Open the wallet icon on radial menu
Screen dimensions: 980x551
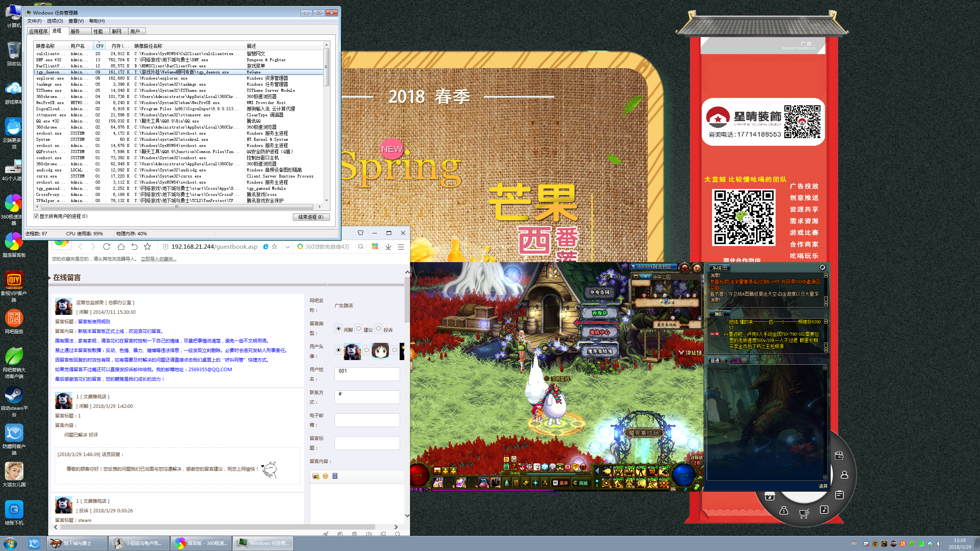839,455
